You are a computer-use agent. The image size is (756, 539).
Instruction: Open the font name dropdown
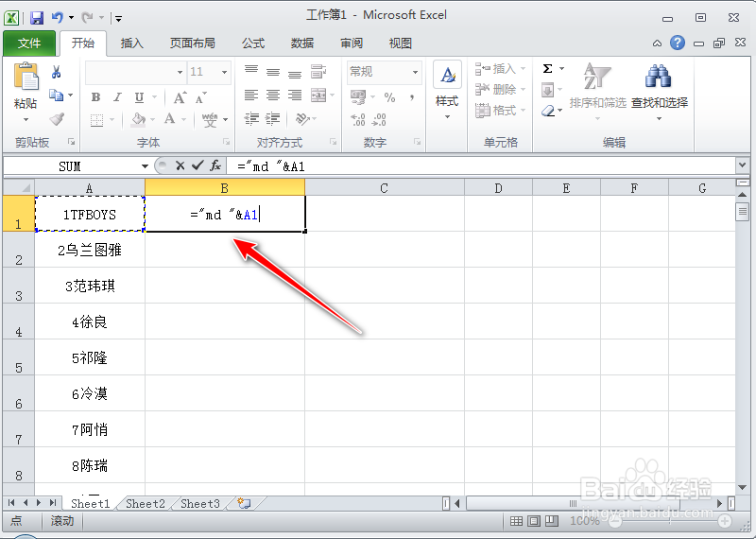pyautogui.click(x=180, y=72)
